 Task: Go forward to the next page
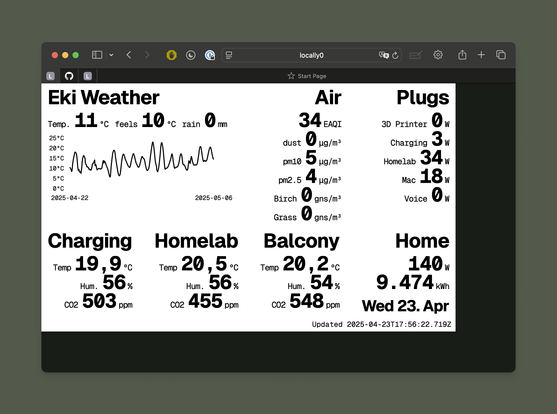[x=147, y=55]
